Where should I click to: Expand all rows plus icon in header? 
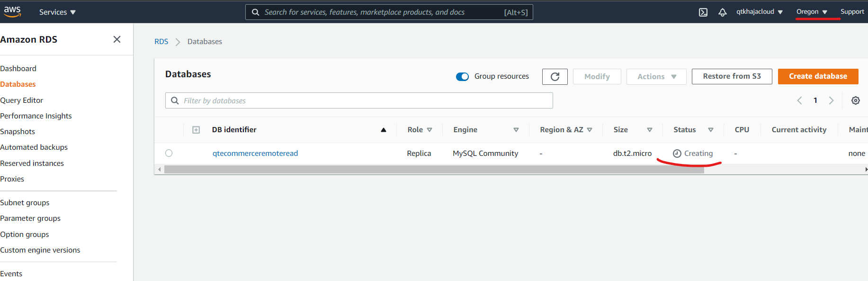[x=196, y=130]
